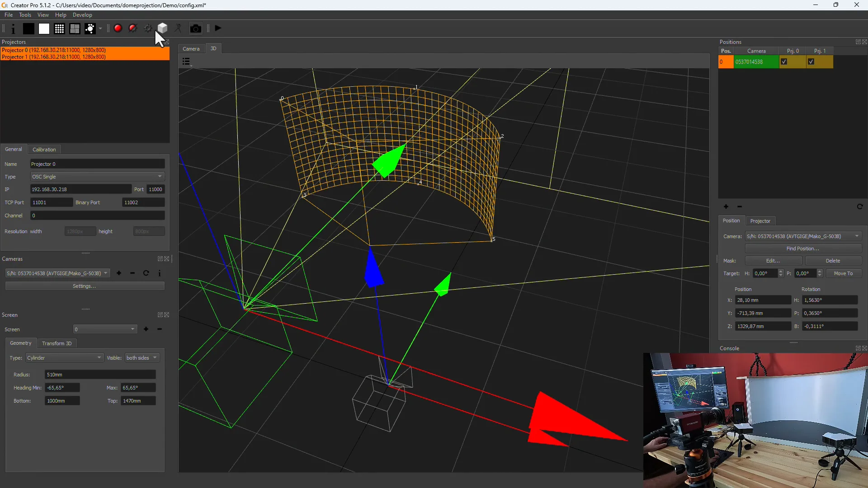Refresh the Positions panel icon

click(860, 206)
